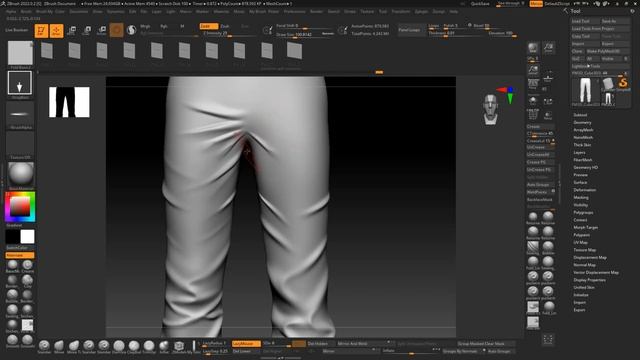Select the Move transform icon

click(71, 31)
